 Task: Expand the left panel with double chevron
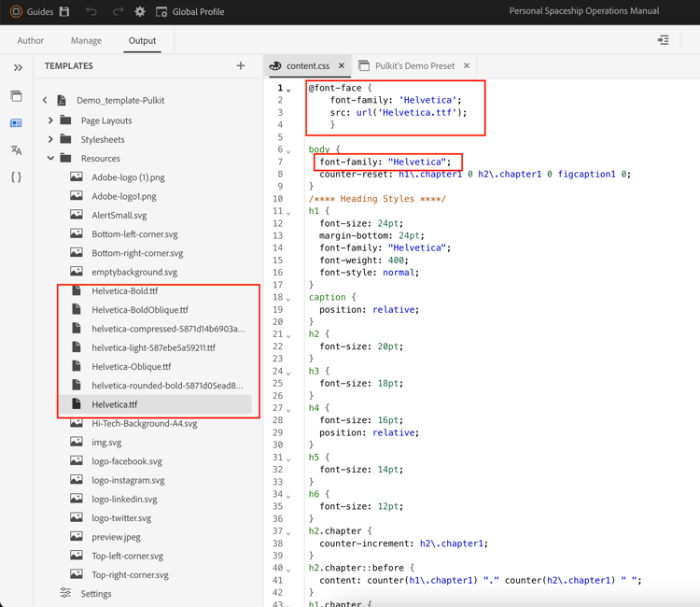coord(18,67)
